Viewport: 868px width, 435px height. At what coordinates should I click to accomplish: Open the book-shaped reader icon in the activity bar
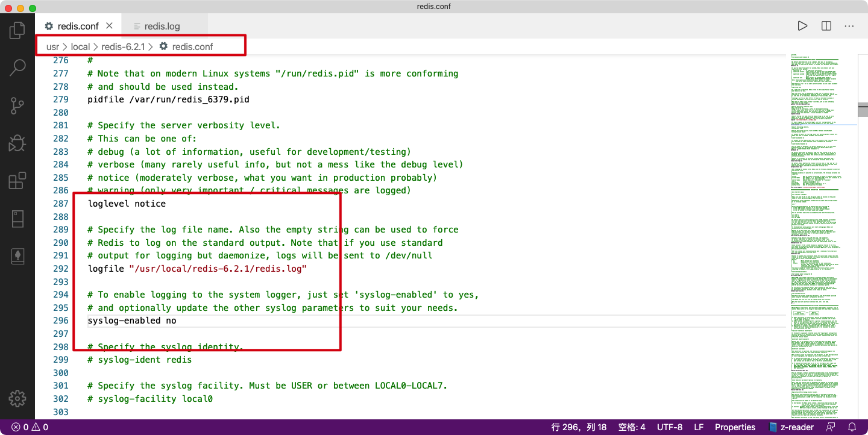point(17,218)
